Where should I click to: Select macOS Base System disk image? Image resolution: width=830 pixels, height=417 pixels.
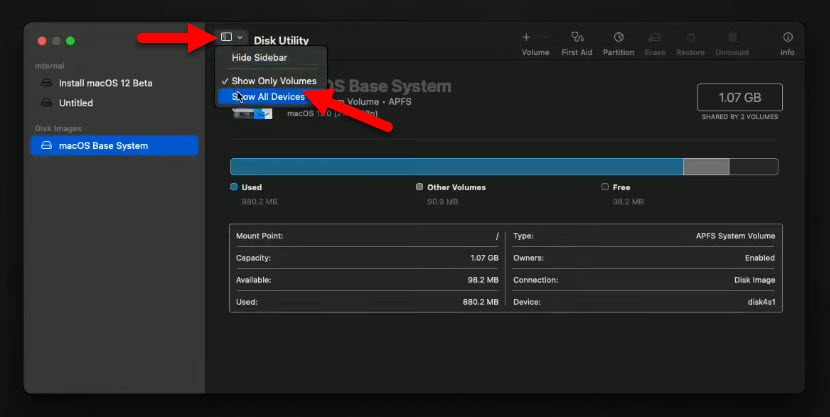pos(114,146)
